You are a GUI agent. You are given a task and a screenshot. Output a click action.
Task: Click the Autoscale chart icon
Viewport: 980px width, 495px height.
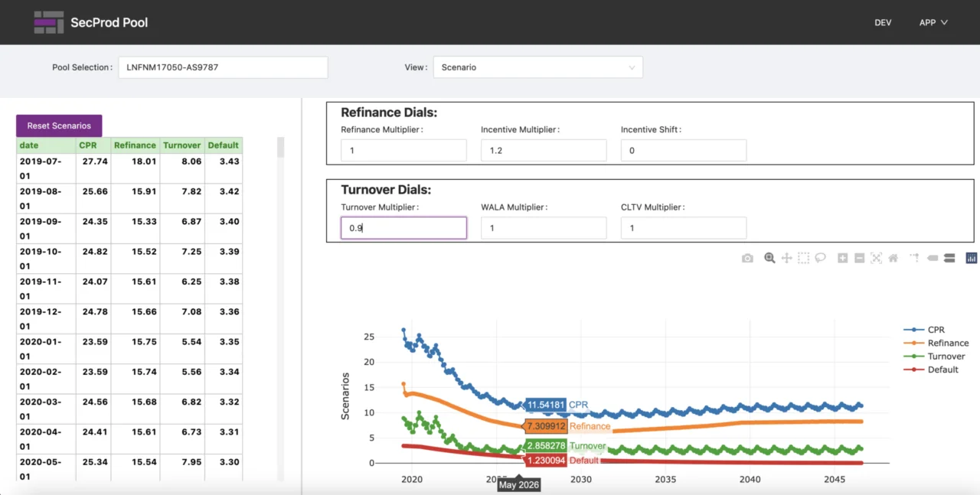[876, 259]
